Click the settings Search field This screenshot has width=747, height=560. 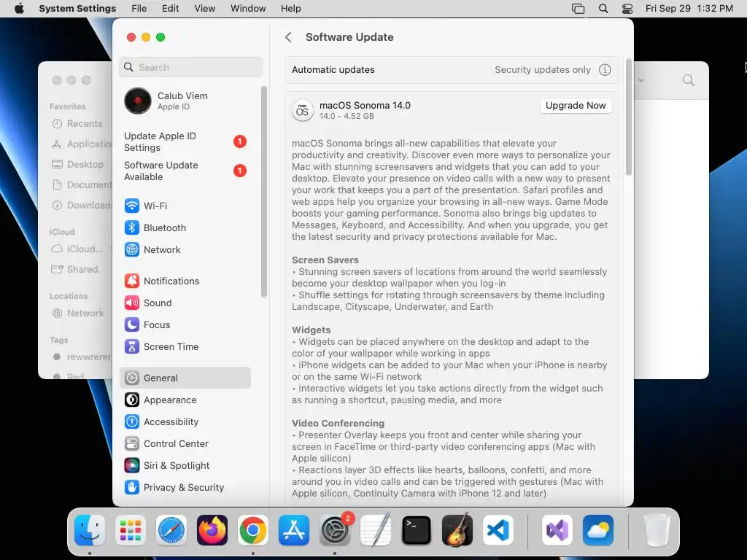pyautogui.click(x=190, y=67)
